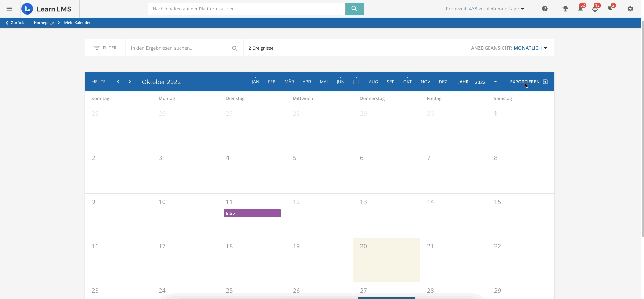Go to the next month arrow
The height and width of the screenshot is (299, 644).
coord(129,82)
